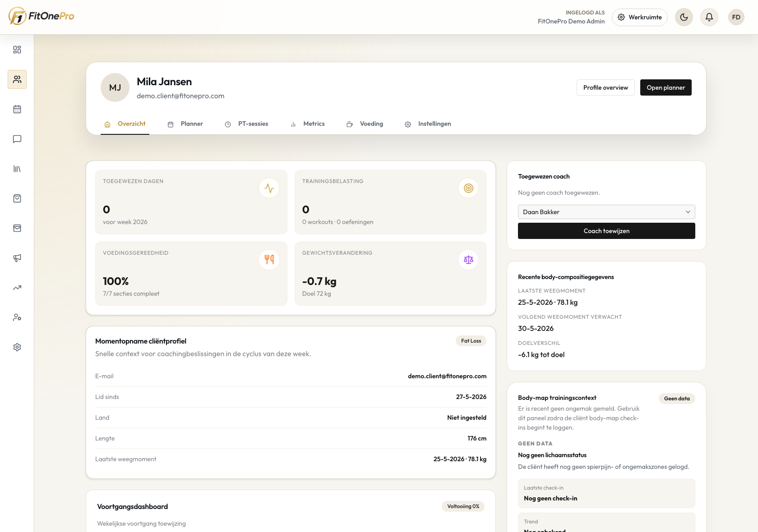Switch to the Instellingen tab
This screenshot has height=532, width=758.
coord(428,124)
